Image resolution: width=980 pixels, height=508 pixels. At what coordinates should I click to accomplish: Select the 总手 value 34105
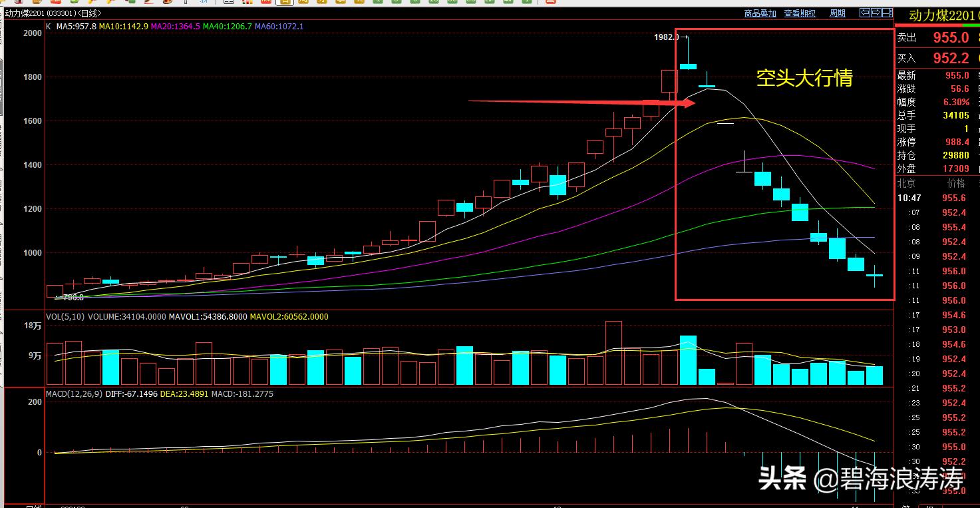point(956,116)
